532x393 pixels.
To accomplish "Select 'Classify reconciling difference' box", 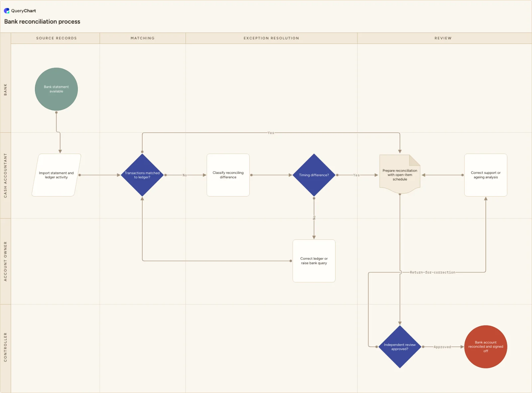I will (x=228, y=175).
